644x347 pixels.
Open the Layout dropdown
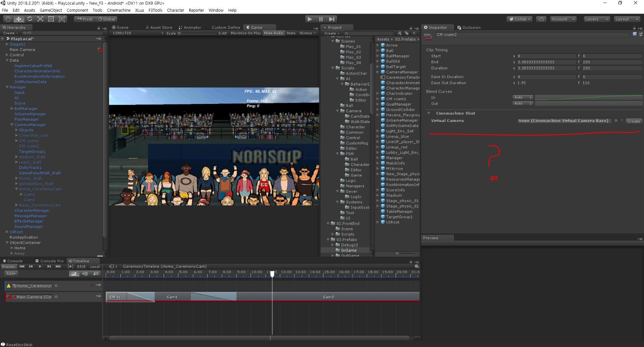coord(627,19)
